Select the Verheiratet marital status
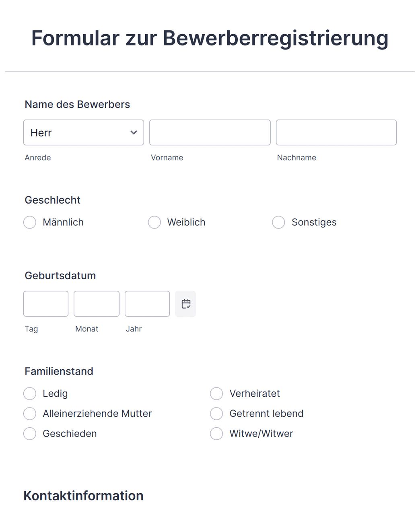This screenshot has height=517, width=420. click(216, 393)
